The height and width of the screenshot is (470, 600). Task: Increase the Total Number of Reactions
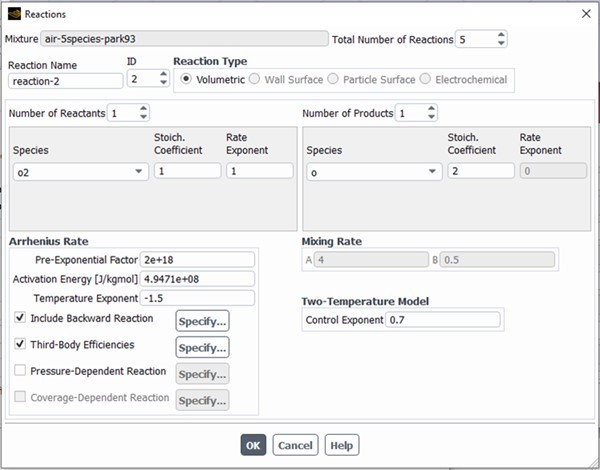pos(501,35)
